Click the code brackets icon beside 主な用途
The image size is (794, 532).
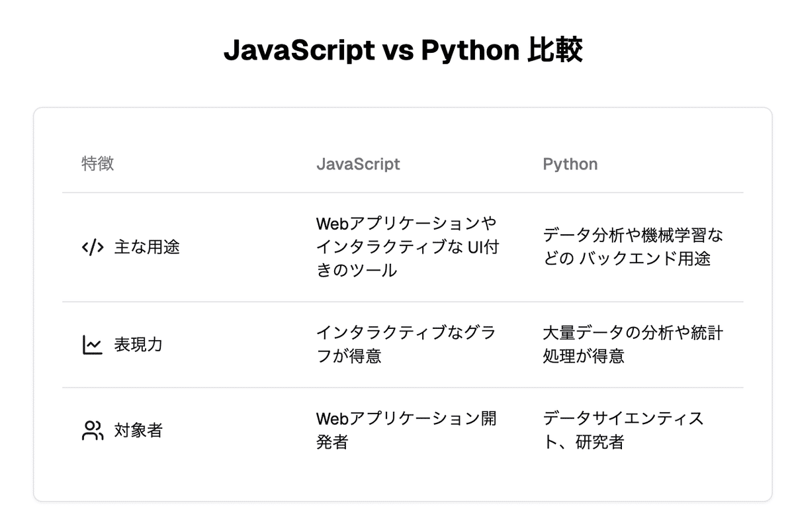(x=93, y=247)
